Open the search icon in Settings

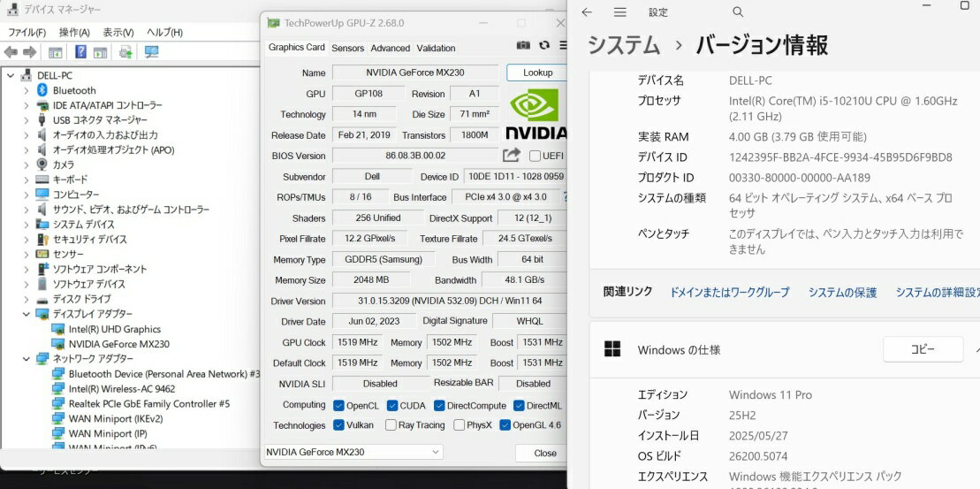pos(738,12)
